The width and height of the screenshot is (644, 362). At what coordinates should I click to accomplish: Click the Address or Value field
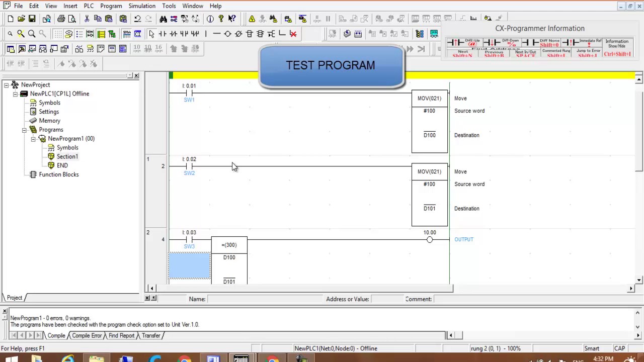tap(387, 299)
